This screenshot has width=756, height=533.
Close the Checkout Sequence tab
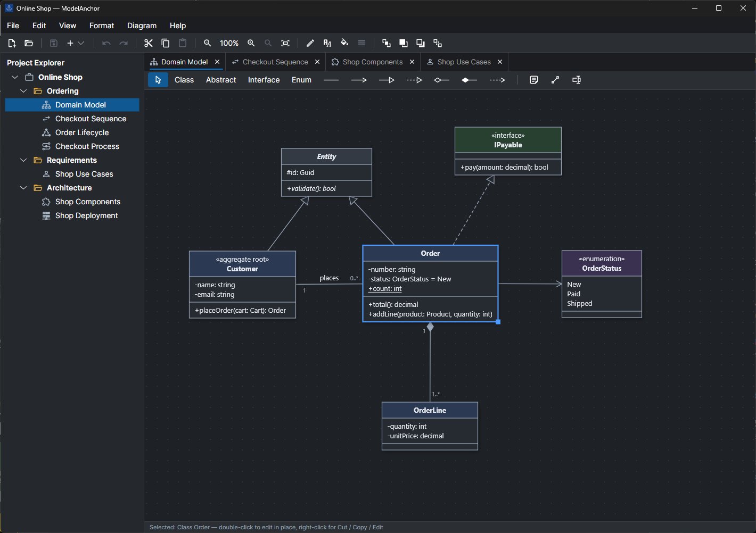(x=317, y=62)
